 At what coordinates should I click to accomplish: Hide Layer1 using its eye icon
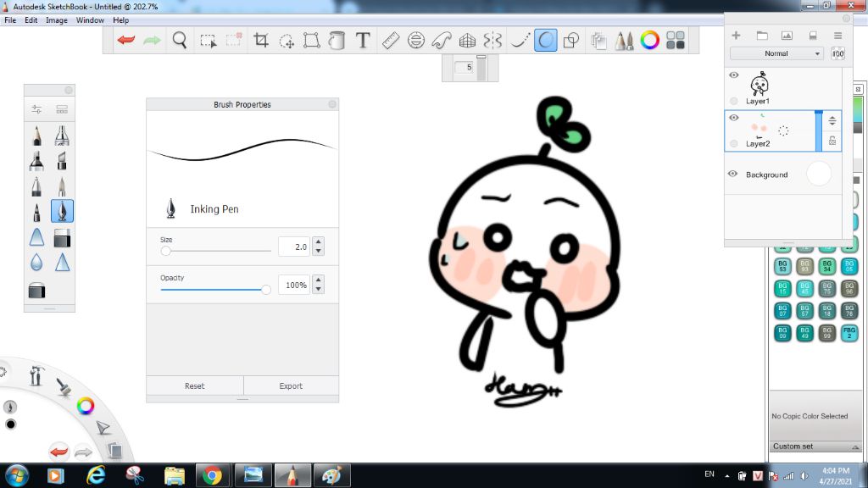[x=734, y=75]
